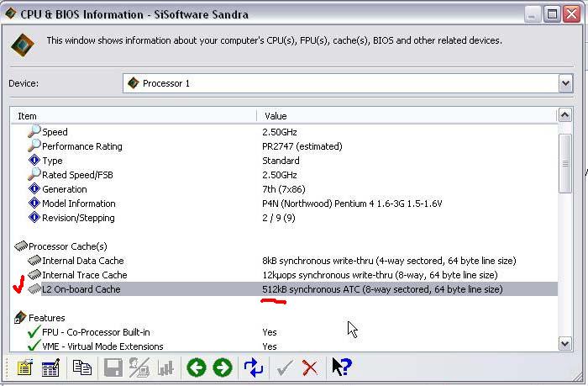Select the L2 On-board Cache row
588x386 pixels.
tap(284, 289)
